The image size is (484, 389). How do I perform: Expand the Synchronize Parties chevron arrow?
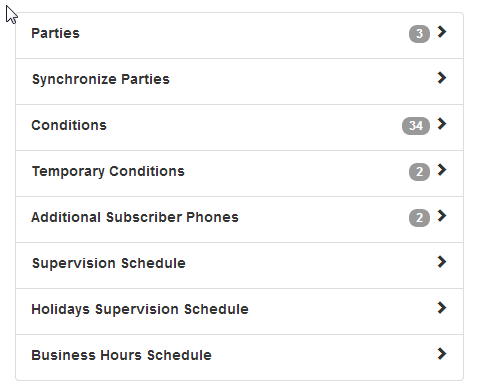pyautogui.click(x=442, y=78)
